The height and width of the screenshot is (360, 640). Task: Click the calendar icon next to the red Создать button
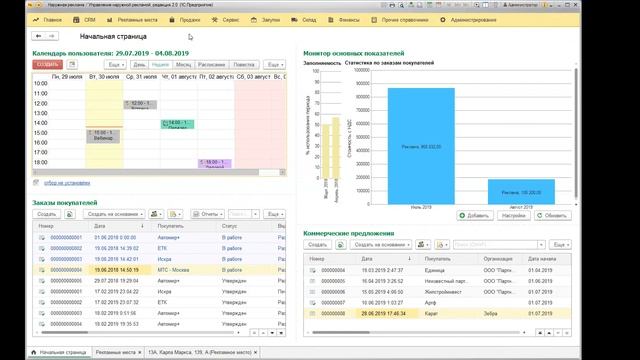point(72,64)
